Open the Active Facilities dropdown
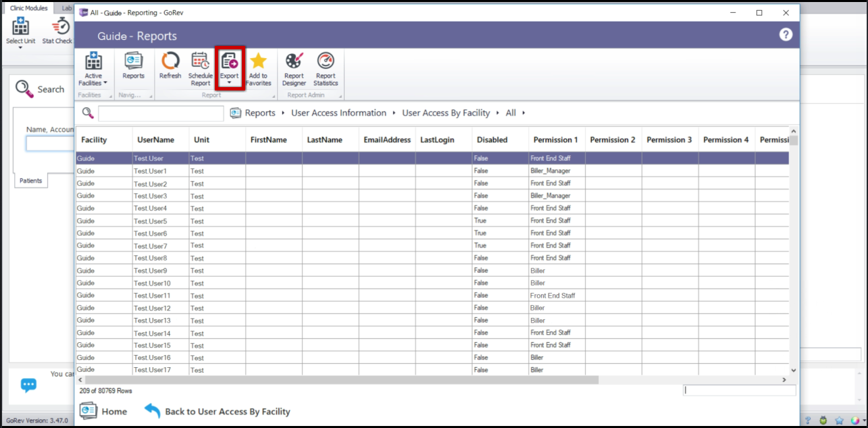The height and width of the screenshot is (428, 868). (94, 70)
